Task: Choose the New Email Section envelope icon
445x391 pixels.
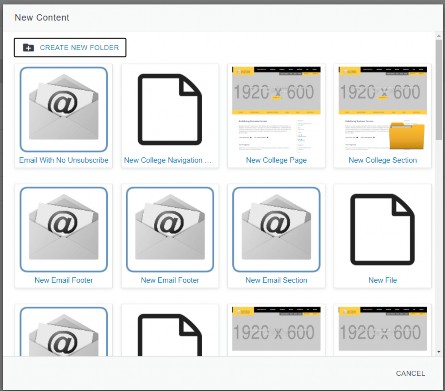Action: pyautogui.click(x=276, y=229)
